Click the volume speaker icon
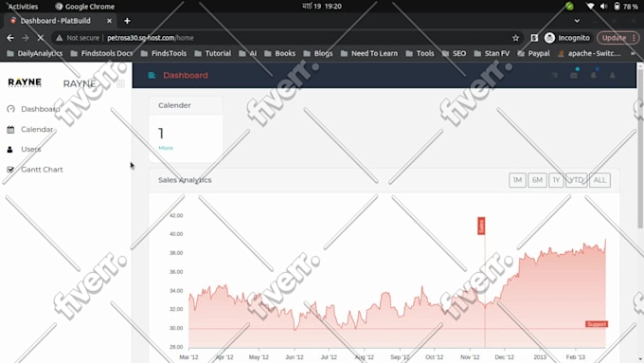 pos(604,7)
